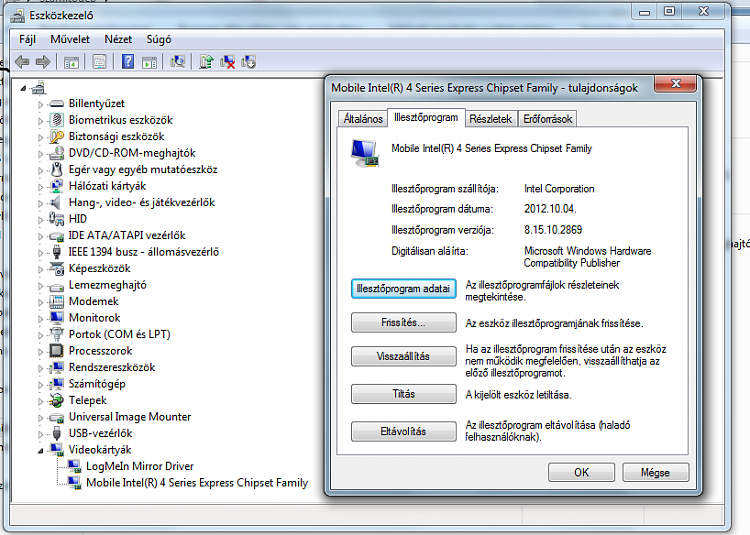Click the scan for hardware changes icon
Viewport: 750px width, 535px height.
click(x=177, y=62)
